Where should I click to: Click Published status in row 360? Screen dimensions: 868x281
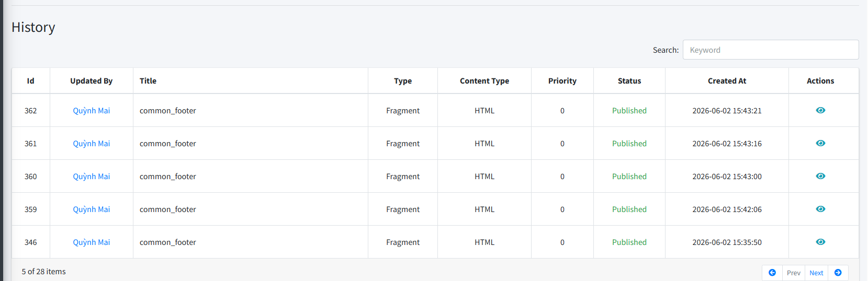pos(629,177)
